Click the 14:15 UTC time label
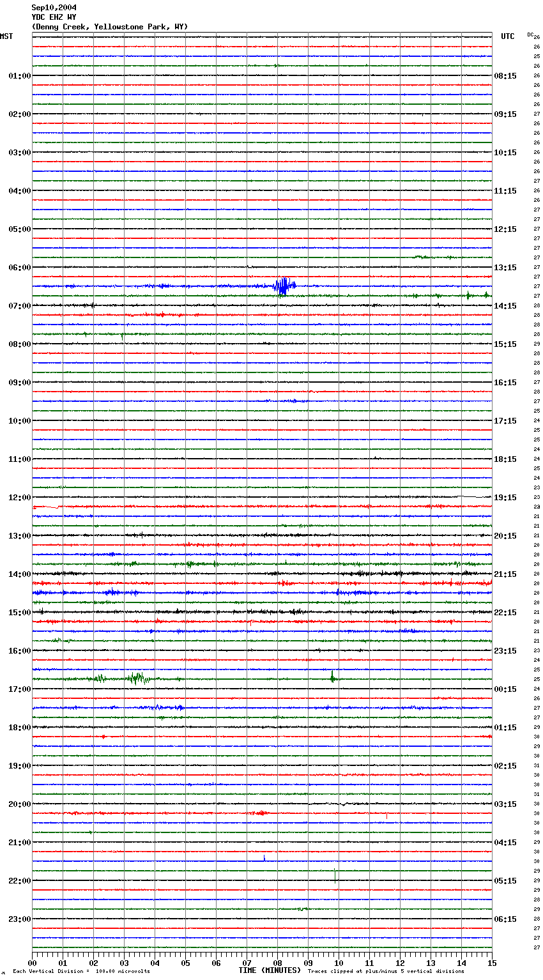Image resolution: width=543 pixels, height=980 pixels. point(505,306)
